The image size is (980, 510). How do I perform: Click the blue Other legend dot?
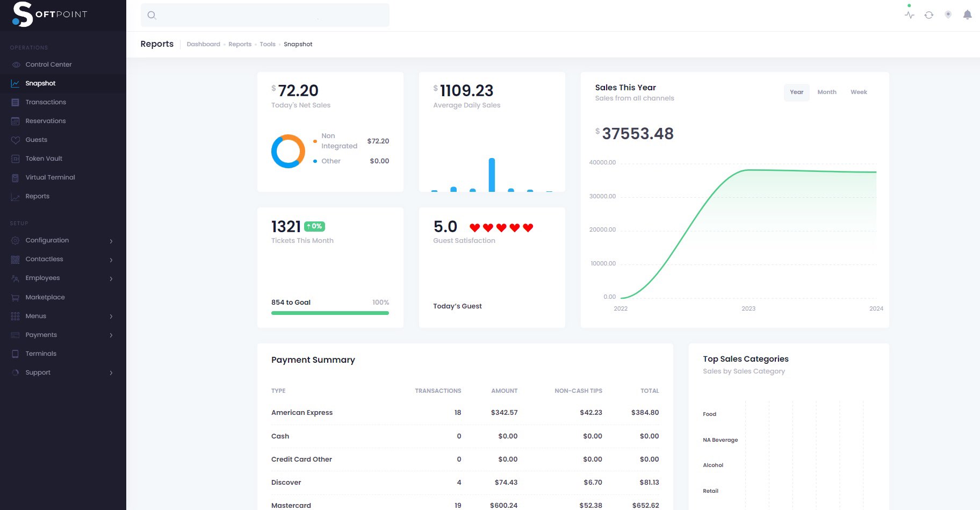pos(315,161)
